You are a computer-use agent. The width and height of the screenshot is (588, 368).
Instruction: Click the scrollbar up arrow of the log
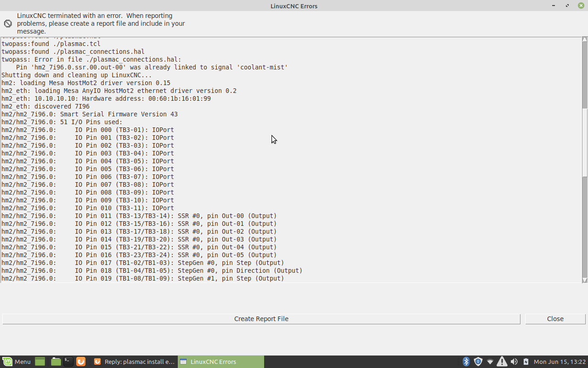(585, 40)
